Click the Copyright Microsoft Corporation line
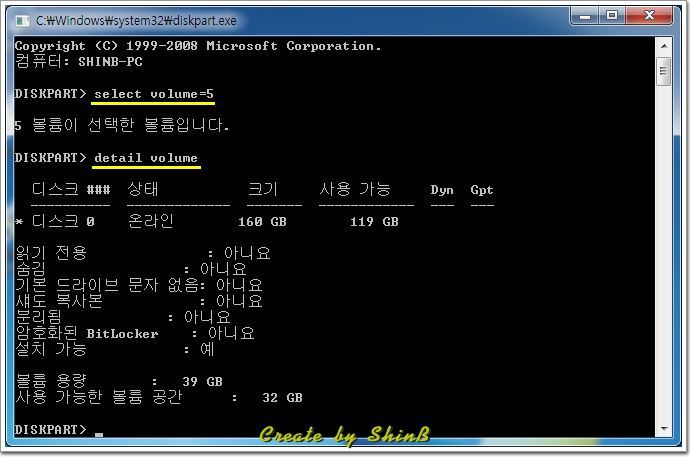Image resolution: width=691 pixels, height=457 pixels. (x=198, y=46)
